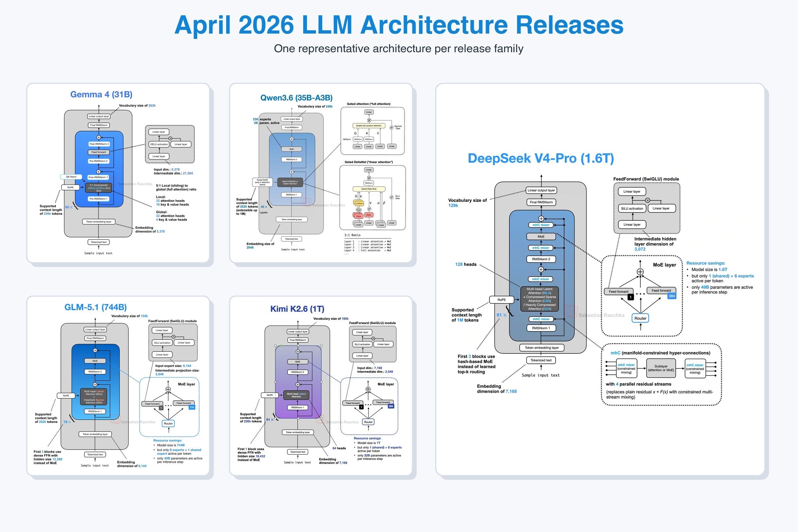Viewport: 798px width, 532px height.
Task: Click GELU activation box in Gemma feed forward
Action: 159,144
